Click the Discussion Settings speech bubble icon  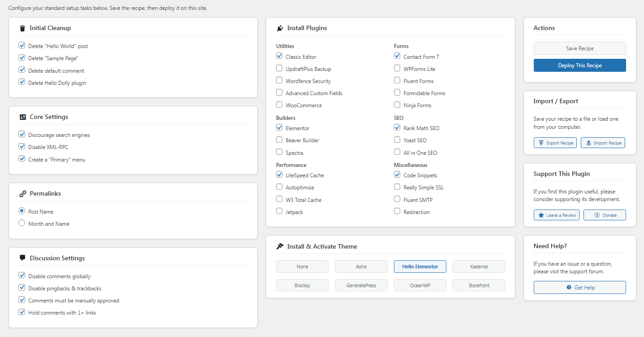click(22, 258)
